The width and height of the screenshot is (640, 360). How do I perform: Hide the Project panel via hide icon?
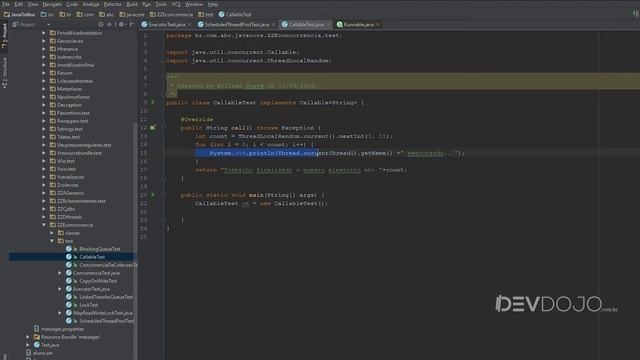coord(131,24)
